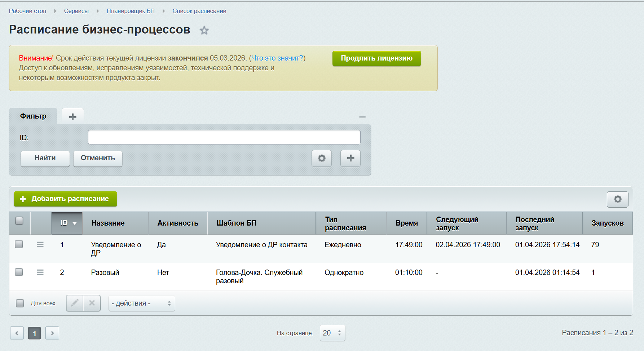Sort by Следующий запуск column header
The image size is (644, 351).
tap(467, 223)
